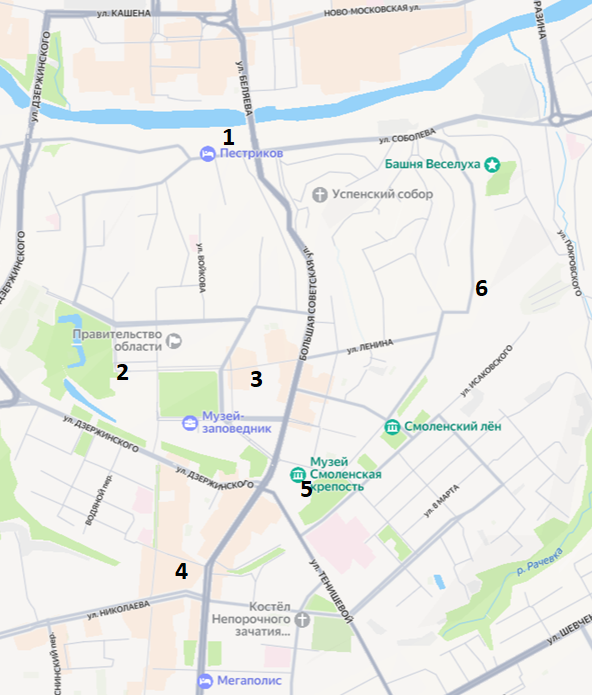This screenshot has width=592, height=695.
Task: Click the Пестриков hotel bed icon
Action: coord(207,154)
